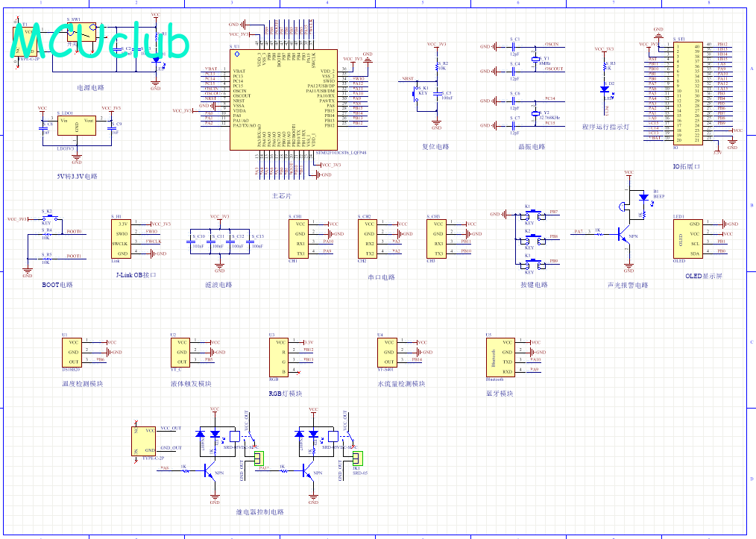Select the U3 RGB module connector

pos(279,357)
